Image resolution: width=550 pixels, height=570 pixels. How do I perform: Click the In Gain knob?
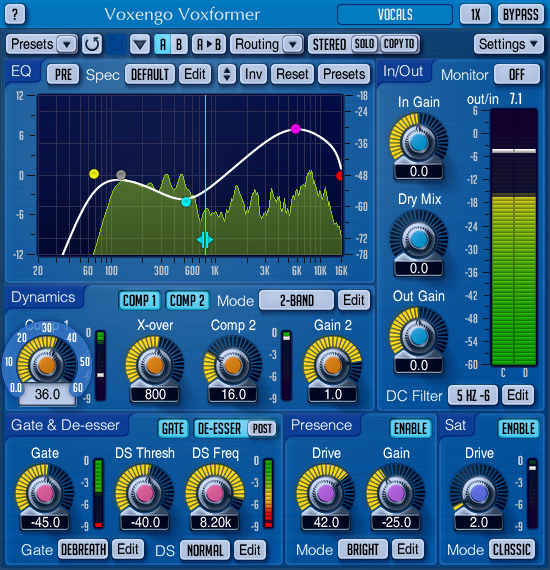pyautogui.click(x=418, y=142)
